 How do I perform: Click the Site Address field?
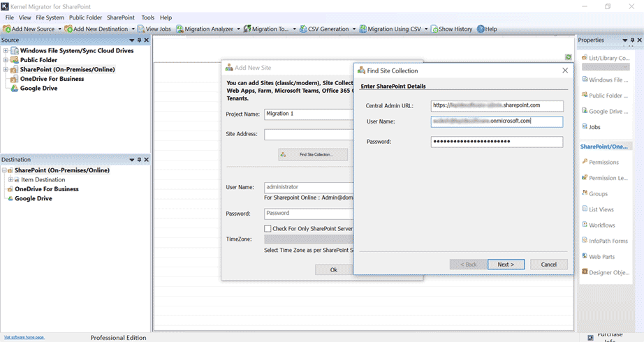pyautogui.click(x=309, y=134)
